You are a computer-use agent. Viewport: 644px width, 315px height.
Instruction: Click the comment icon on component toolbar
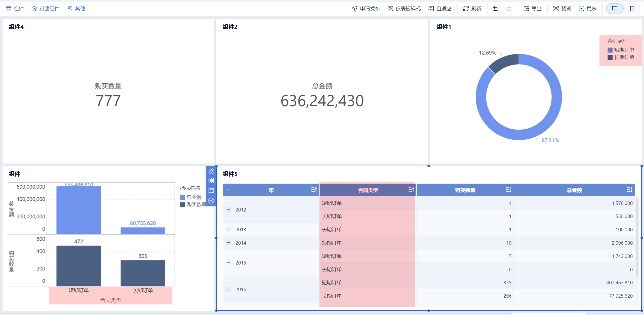coord(211,191)
